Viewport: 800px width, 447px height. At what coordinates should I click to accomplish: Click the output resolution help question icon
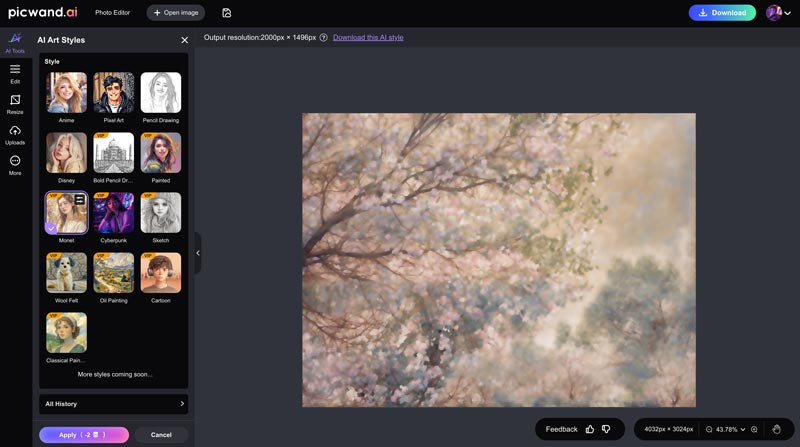323,37
